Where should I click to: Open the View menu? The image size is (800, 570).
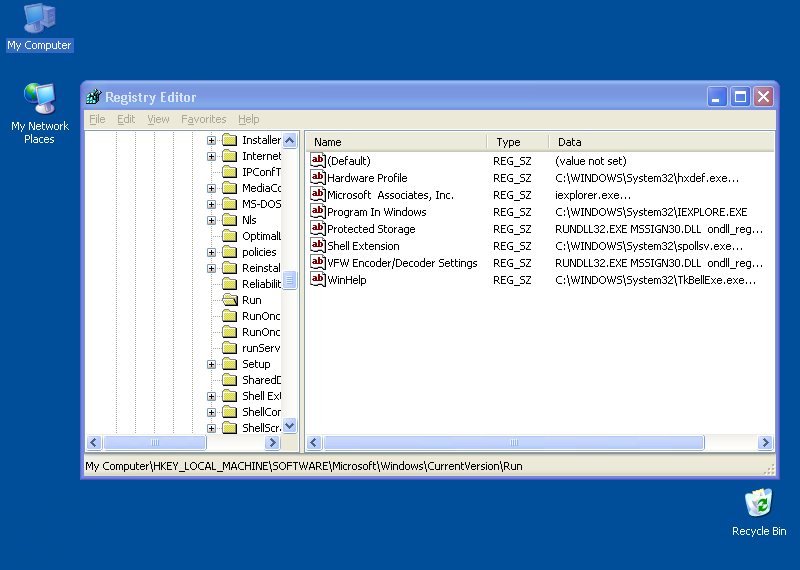click(158, 119)
